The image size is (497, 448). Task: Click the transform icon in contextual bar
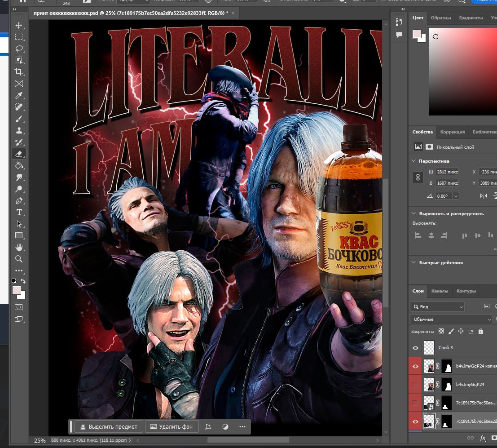[x=208, y=427]
